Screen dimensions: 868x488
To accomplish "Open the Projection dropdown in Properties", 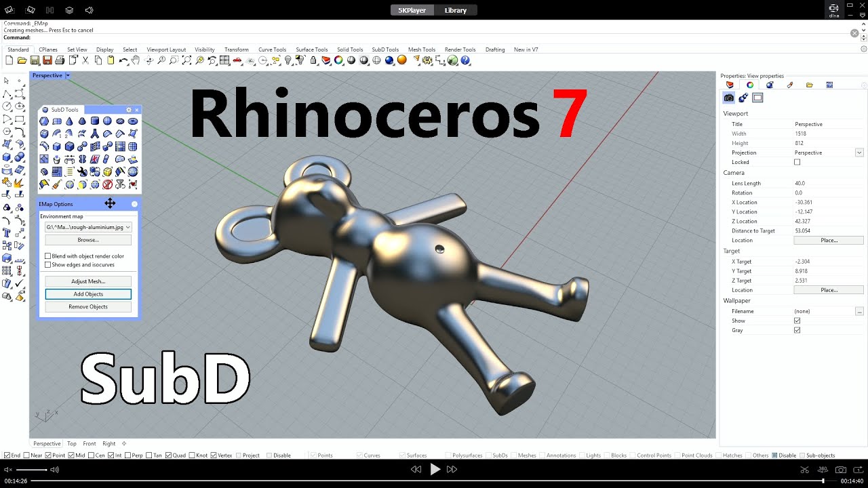I will point(859,152).
